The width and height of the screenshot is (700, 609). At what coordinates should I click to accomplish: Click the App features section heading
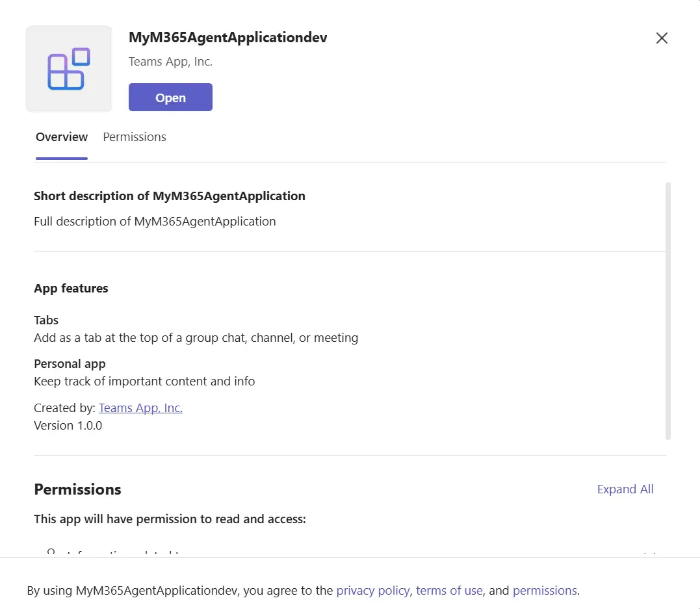(x=71, y=288)
